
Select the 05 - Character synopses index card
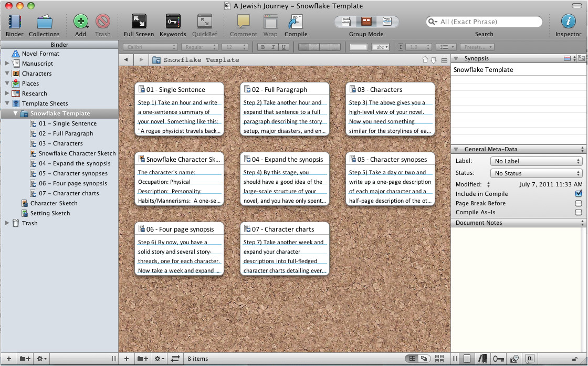(x=390, y=179)
